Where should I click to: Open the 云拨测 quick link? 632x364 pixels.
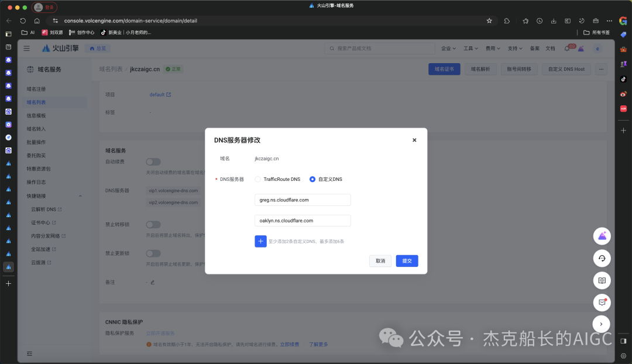(41, 263)
